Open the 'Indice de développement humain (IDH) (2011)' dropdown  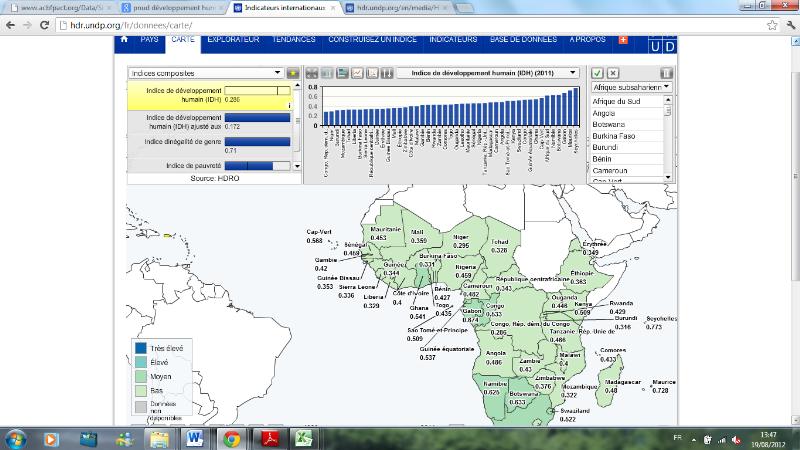(488, 73)
